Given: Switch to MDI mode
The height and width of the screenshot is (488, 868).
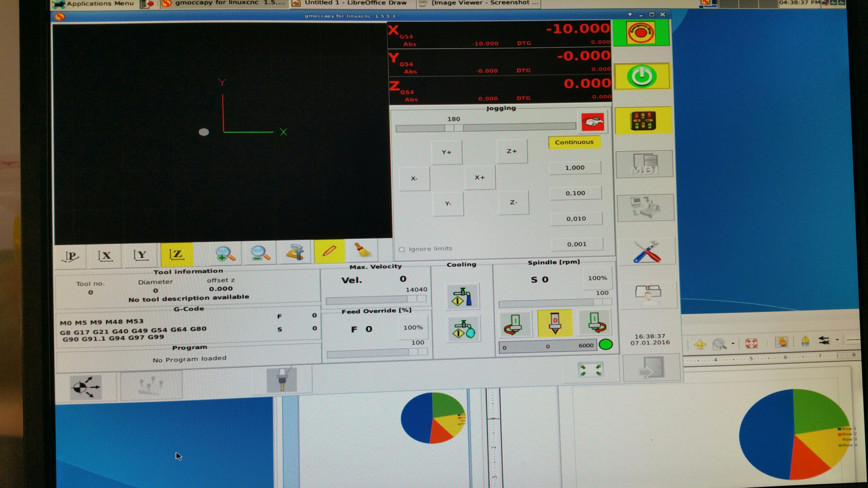Looking at the screenshot, I should 644,164.
